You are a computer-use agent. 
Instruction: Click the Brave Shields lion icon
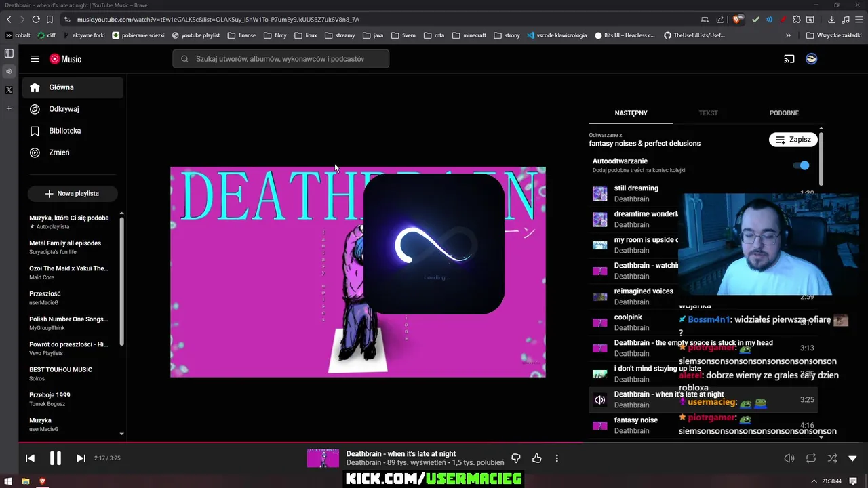738,20
